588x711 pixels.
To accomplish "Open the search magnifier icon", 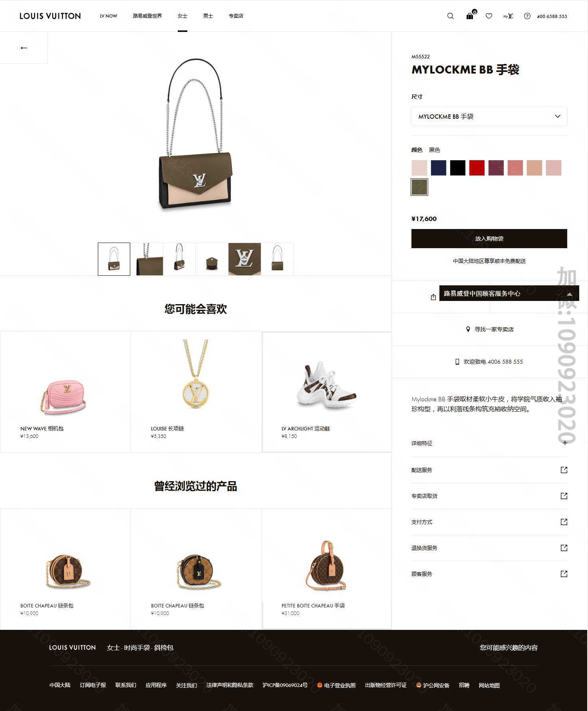I will [x=450, y=16].
